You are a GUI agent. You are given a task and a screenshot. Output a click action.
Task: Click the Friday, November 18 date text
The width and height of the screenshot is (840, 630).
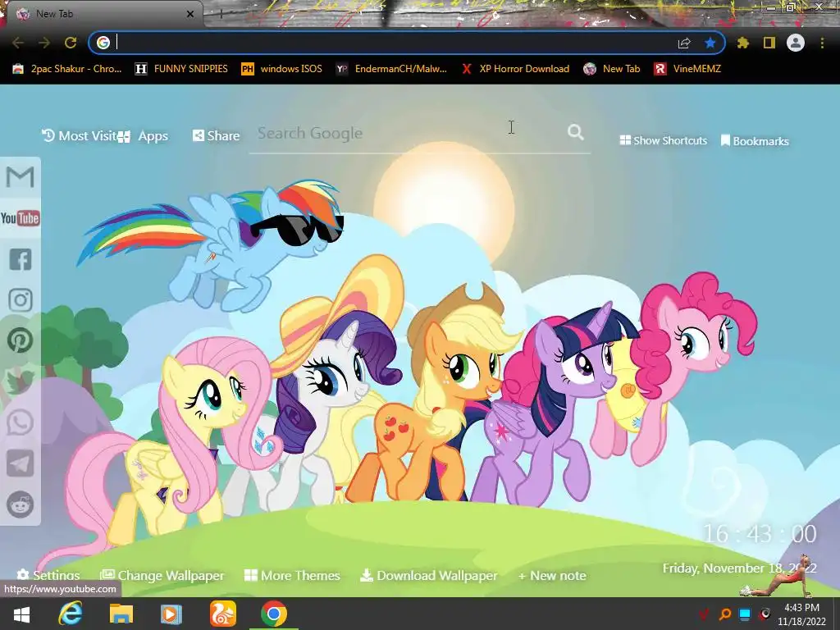pos(739,568)
